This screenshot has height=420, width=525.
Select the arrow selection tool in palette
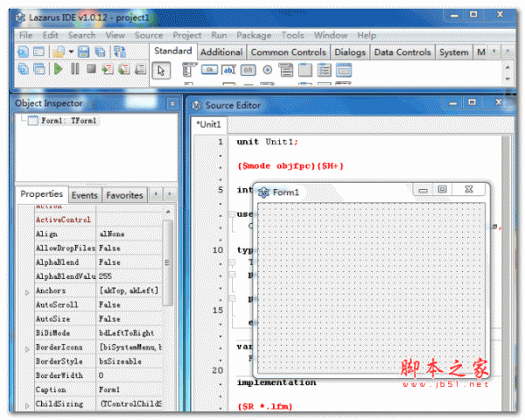pos(161,71)
